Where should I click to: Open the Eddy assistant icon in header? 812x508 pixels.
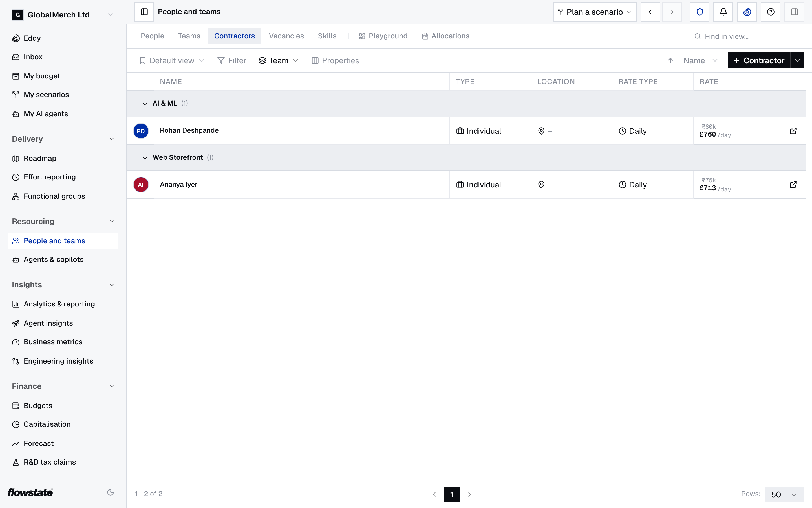click(747, 12)
